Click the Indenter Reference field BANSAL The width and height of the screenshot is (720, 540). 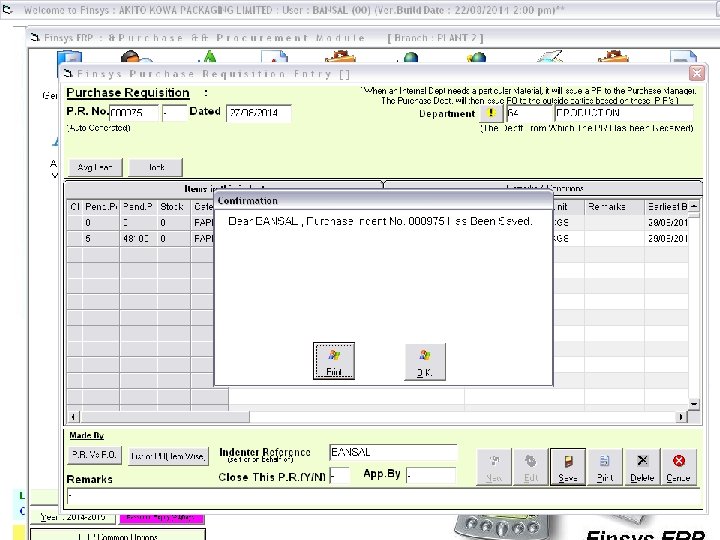393,452
